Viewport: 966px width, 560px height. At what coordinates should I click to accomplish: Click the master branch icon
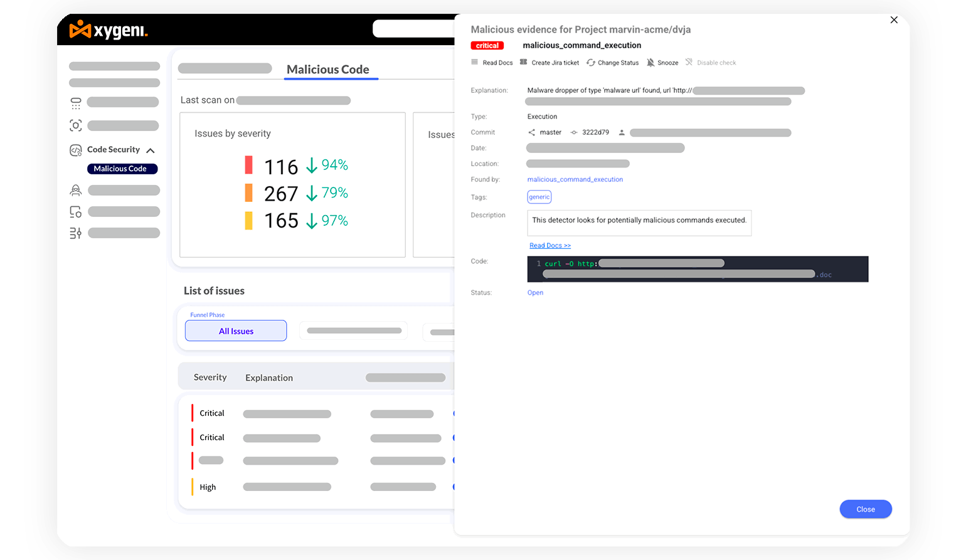click(x=532, y=132)
